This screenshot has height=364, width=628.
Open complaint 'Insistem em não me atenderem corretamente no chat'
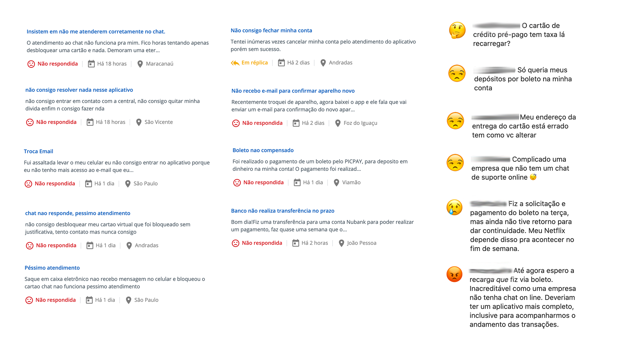tap(96, 32)
